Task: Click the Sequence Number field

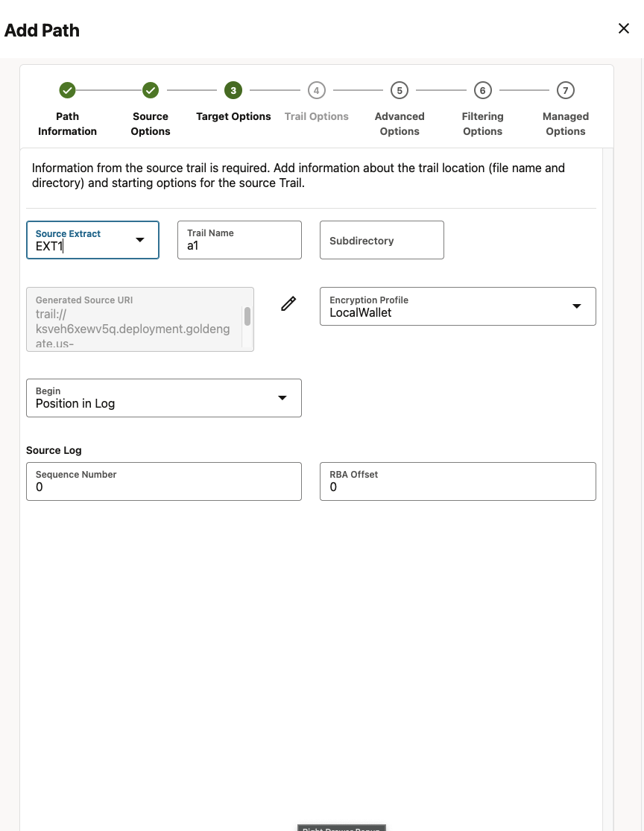Action: (x=163, y=481)
